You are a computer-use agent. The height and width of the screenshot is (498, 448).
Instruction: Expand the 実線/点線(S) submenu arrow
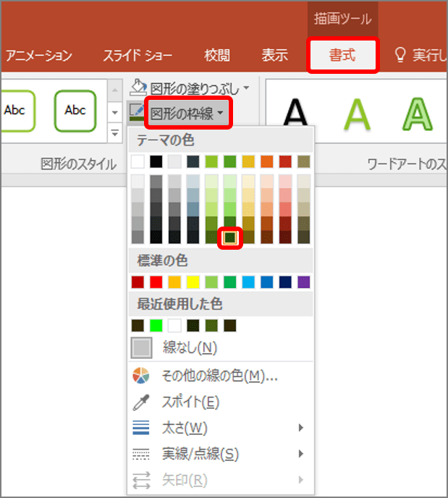[301, 454]
